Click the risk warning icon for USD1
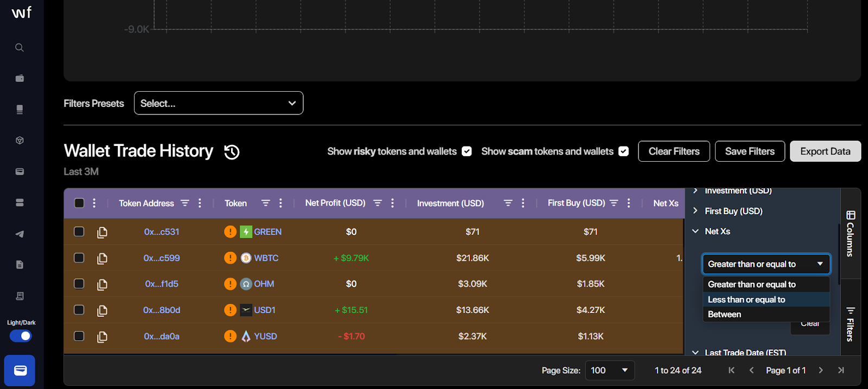The width and height of the screenshot is (868, 389). pyautogui.click(x=230, y=310)
